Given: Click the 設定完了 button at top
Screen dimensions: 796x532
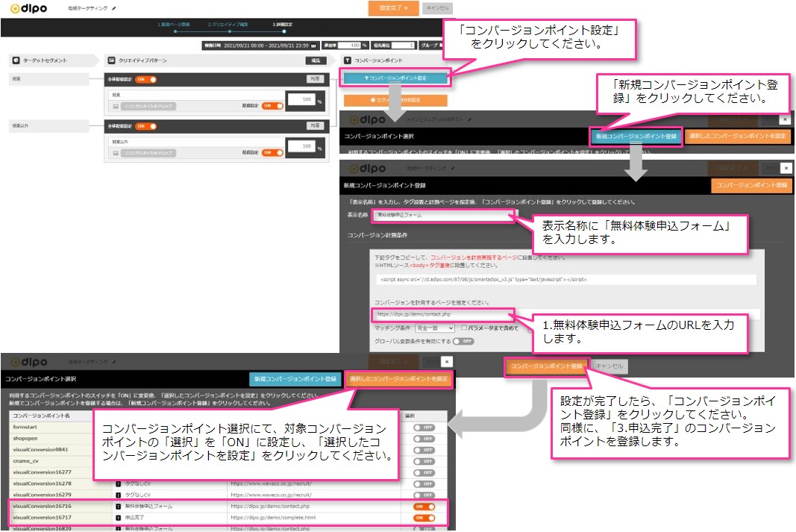Looking at the screenshot, I should [x=393, y=8].
